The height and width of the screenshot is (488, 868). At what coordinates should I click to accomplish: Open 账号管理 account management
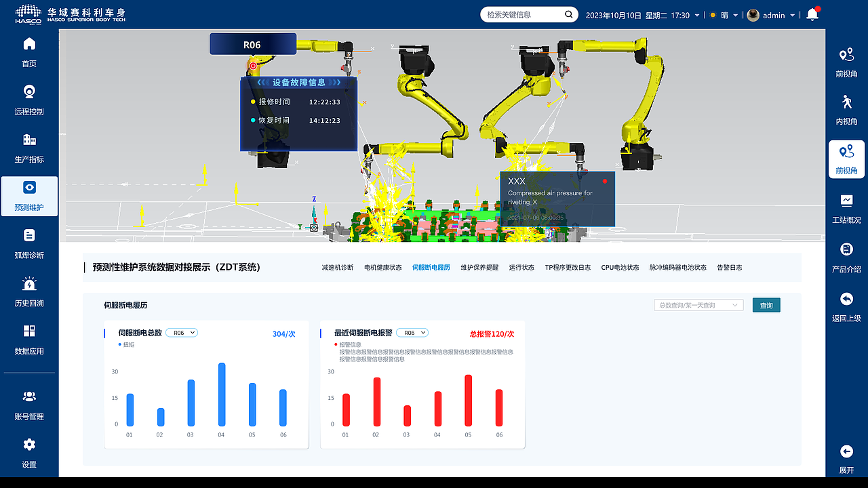click(29, 405)
